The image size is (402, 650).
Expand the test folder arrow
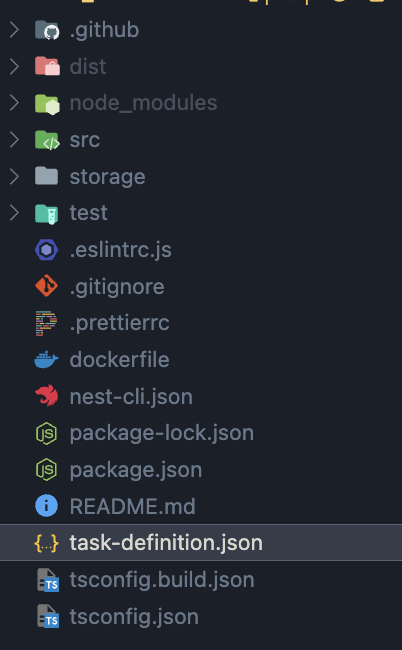point(15,213)
